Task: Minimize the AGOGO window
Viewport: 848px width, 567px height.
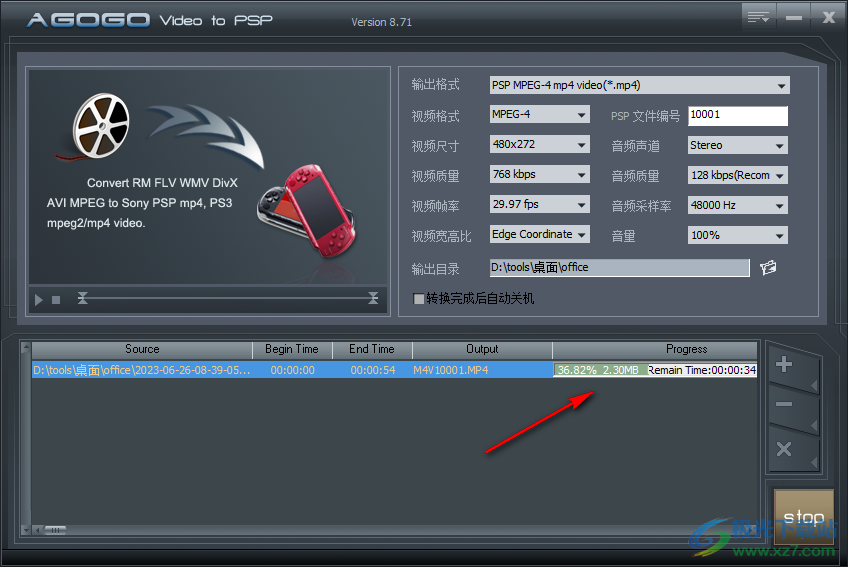Action: pos(793,17)
